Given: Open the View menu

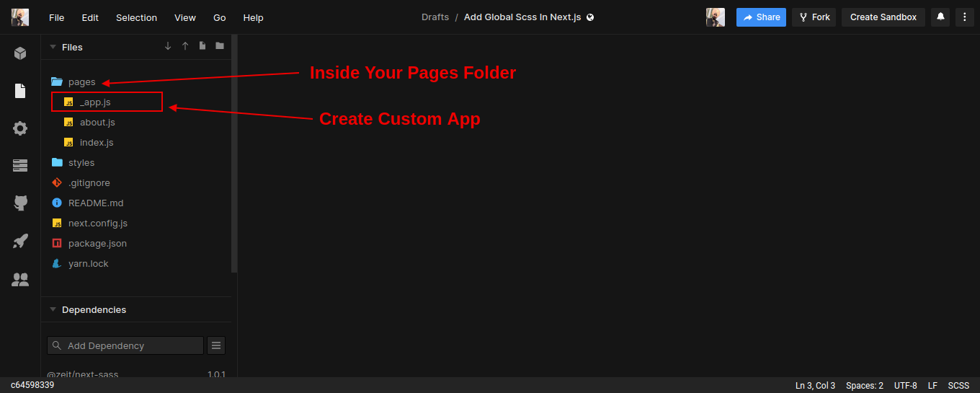Looking at the screenshot, I should point(185,17).
